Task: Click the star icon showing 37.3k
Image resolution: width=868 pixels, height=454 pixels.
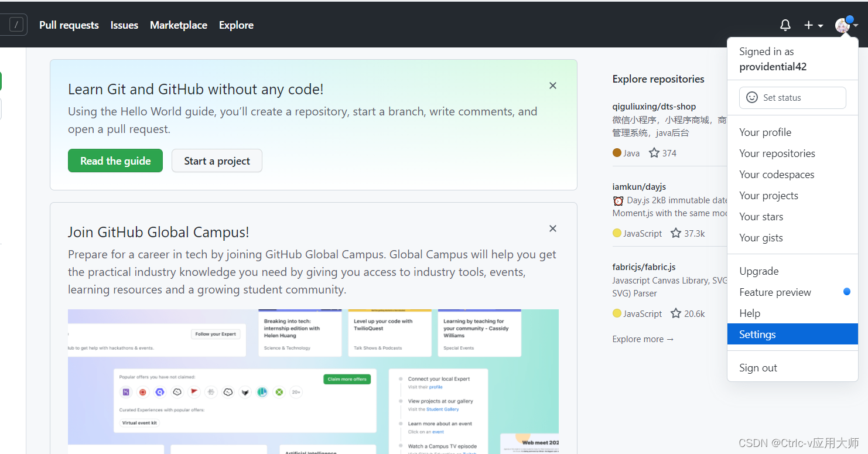Action: (x=675, y=233)
